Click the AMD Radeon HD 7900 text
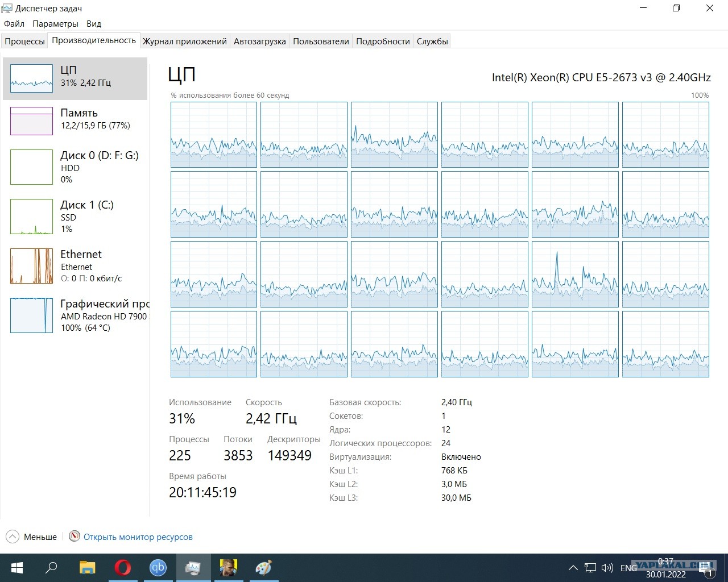Screen dimensions: 728x582 click(104, 317)
